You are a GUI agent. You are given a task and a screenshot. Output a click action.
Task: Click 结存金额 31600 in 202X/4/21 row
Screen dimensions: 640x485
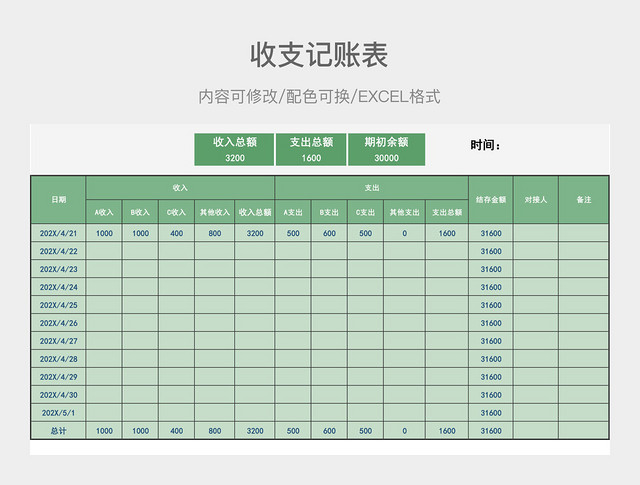(x=491, y=233)
